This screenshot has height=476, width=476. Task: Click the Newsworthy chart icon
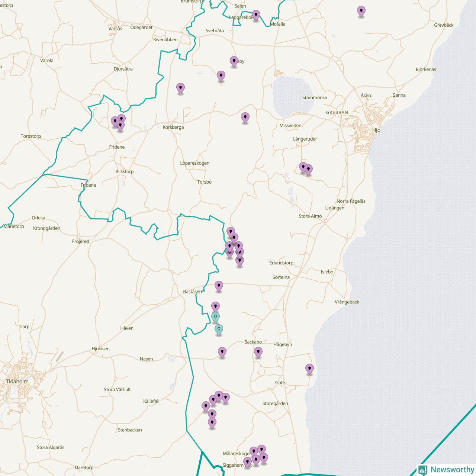point(423,470)
